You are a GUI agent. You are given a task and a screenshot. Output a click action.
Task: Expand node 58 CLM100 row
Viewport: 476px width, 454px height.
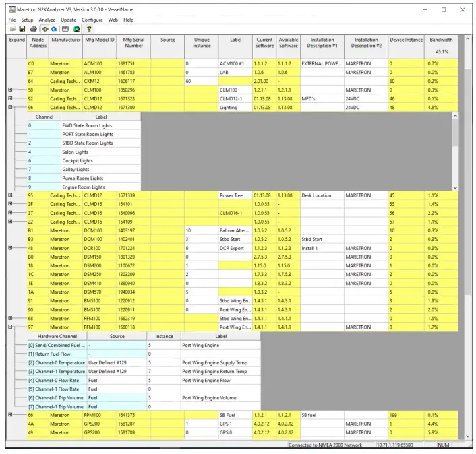[x=10, y=90]
